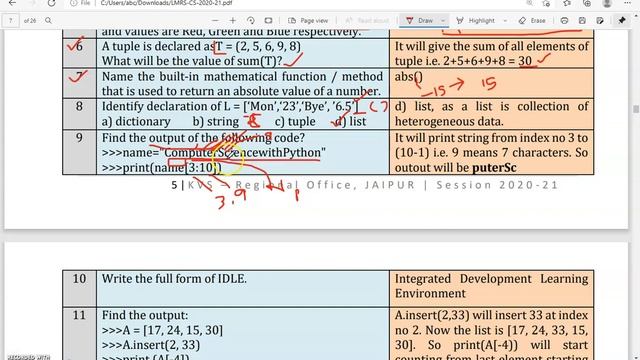Click the page number input box
Viewport: 640px width, 360px height.
click(x=11, y=20)
